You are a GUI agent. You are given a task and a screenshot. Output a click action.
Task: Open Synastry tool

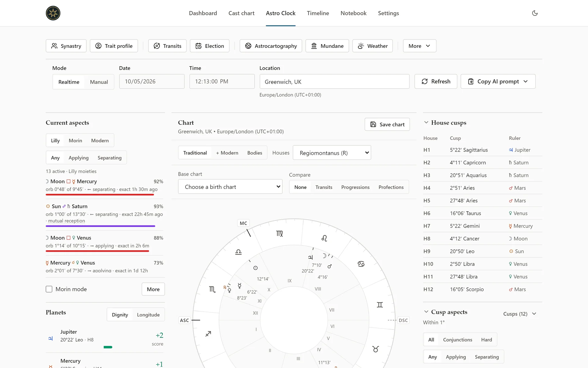click(66, 46)
